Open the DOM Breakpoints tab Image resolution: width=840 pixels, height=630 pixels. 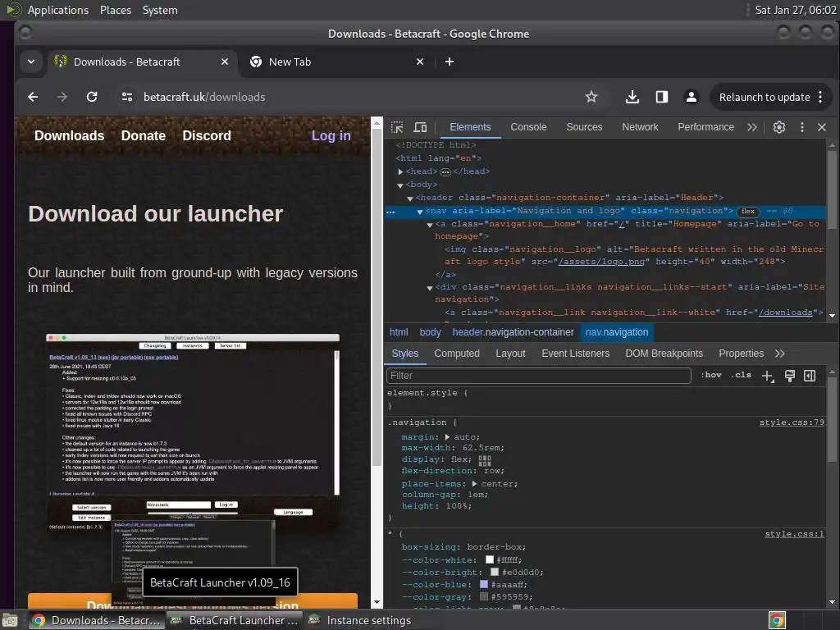664,354
